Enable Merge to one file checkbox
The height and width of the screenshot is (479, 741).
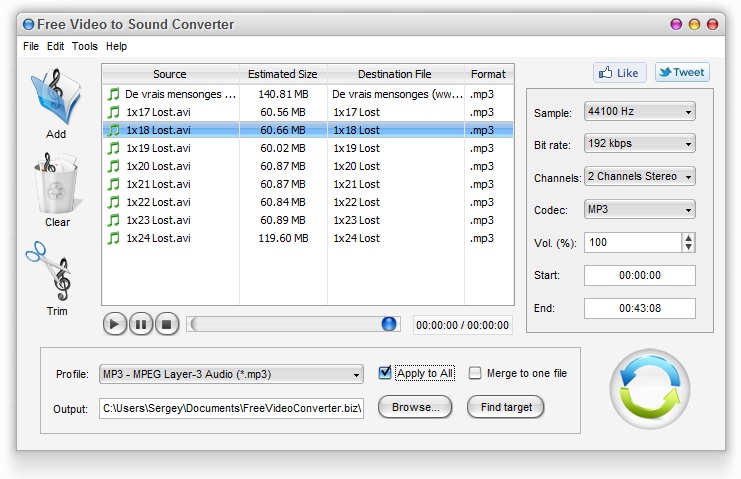(x=475, y=373)
